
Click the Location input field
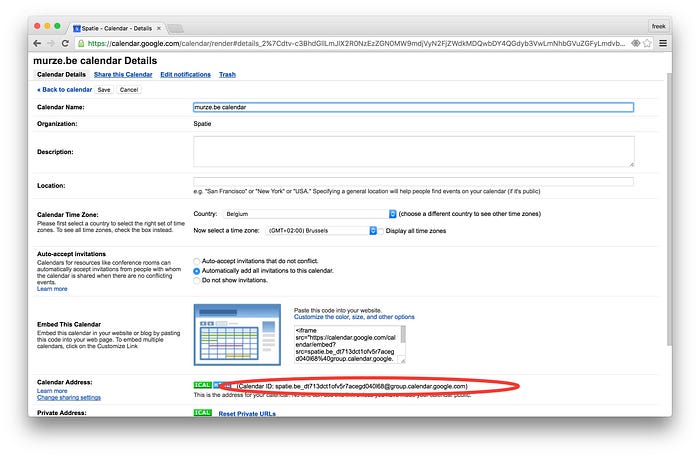point(413,182)
